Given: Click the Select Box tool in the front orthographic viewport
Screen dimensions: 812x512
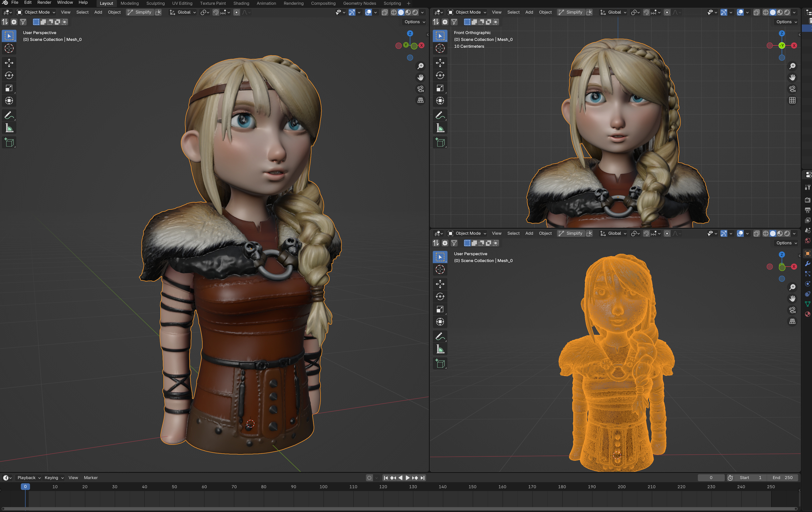Looking at the screenshot, I should [x=440, y=36].
